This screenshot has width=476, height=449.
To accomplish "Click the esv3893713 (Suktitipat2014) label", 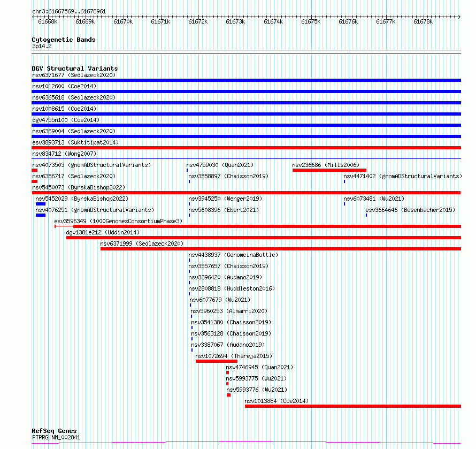I will [x=75, y=142].
